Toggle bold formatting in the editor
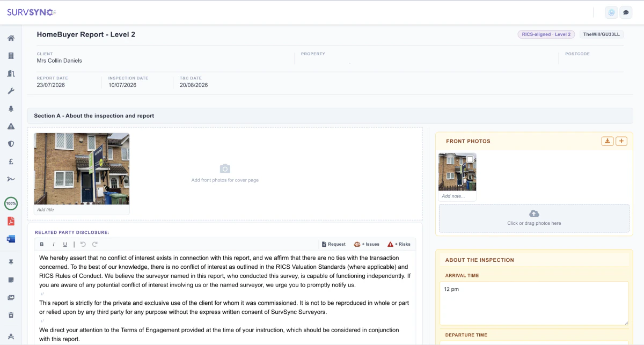 click(42, 244)
